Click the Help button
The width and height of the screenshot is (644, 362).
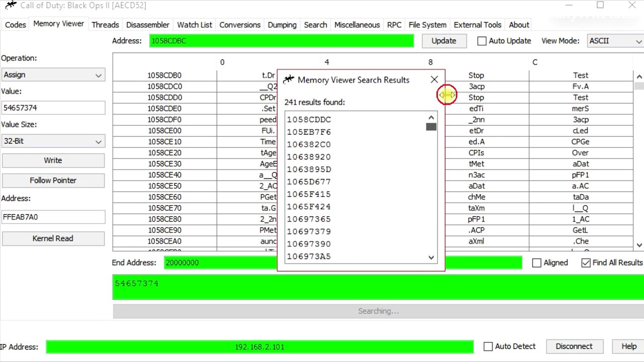coord(629,346)
